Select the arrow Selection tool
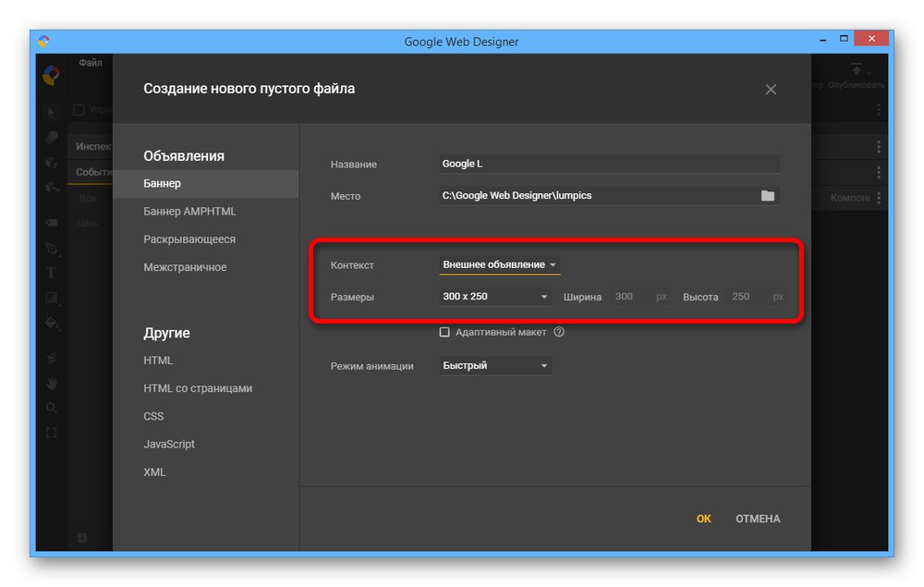 pyautogui.click(x=52, y=112)
